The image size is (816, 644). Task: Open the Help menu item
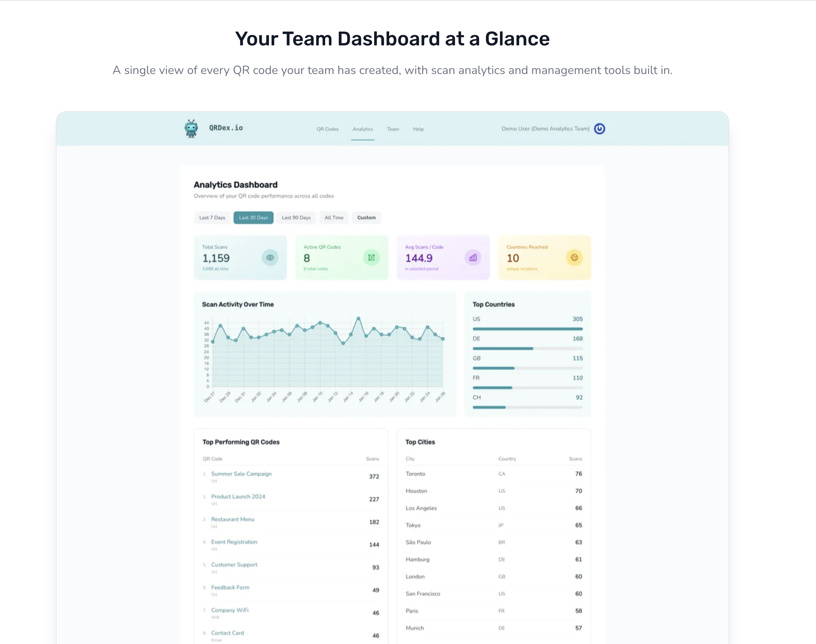click(x=418, y=129)
